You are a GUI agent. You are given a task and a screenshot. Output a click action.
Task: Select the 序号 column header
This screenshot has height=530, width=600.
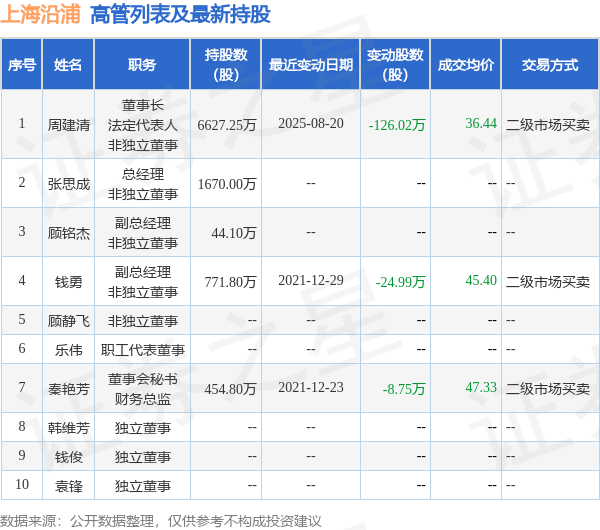coord(22,65)
